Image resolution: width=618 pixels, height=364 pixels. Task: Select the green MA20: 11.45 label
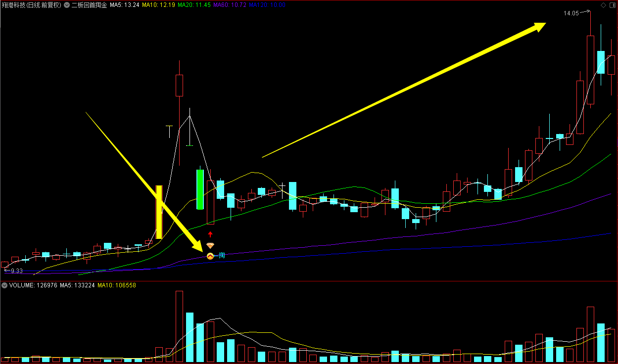tap(194, 5)
